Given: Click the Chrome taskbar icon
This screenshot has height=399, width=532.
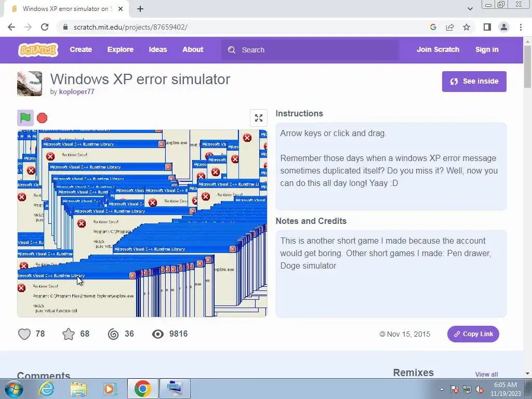Looking at the screenshot, I should click(x=142, y=389).
